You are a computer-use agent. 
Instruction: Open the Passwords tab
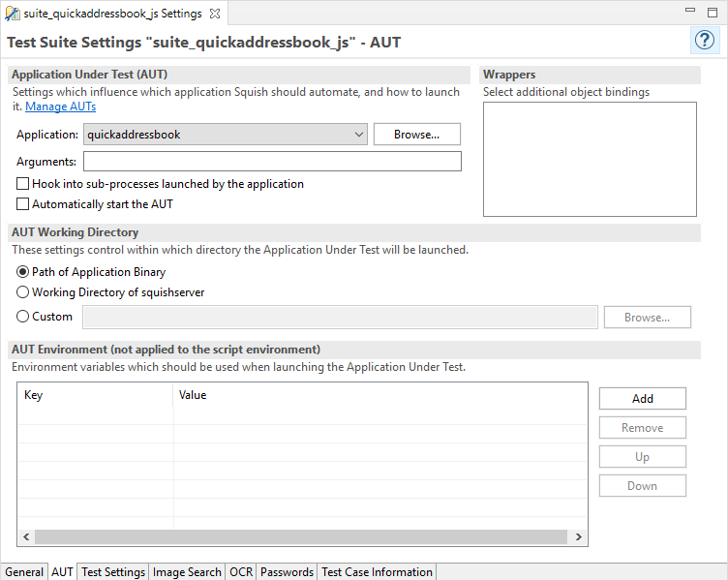pyautogui.click(x=287, y=572)
